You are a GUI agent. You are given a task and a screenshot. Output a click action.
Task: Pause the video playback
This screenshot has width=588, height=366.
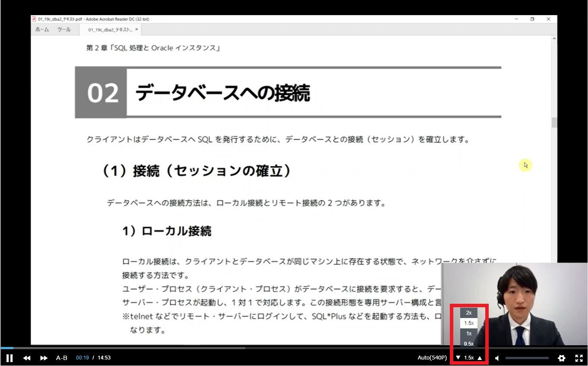9,358
